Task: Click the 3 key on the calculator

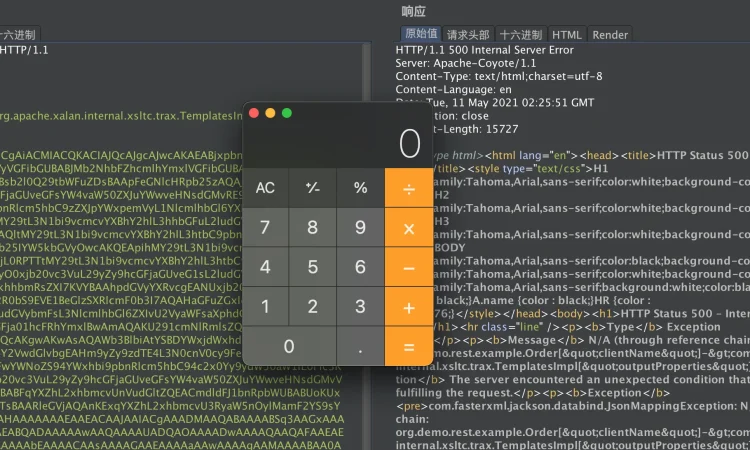Action: coord(361,307)
